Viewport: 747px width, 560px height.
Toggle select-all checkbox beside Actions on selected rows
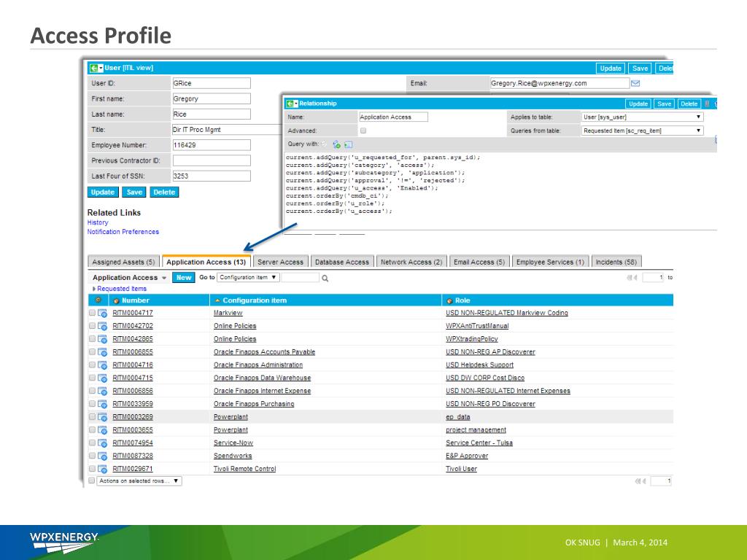click(91, 481)
